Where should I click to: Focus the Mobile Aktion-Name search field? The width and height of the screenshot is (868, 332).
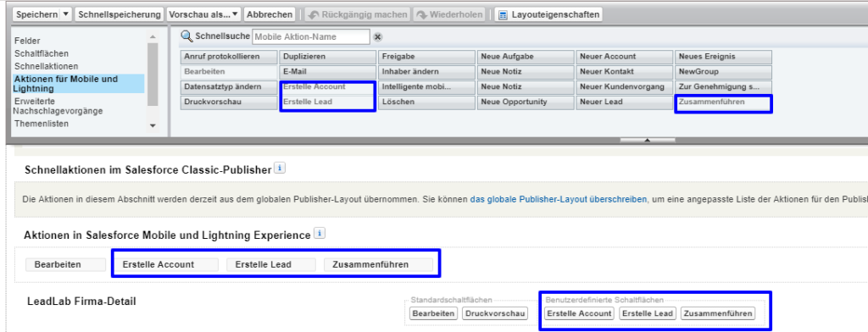coord(311,37)
